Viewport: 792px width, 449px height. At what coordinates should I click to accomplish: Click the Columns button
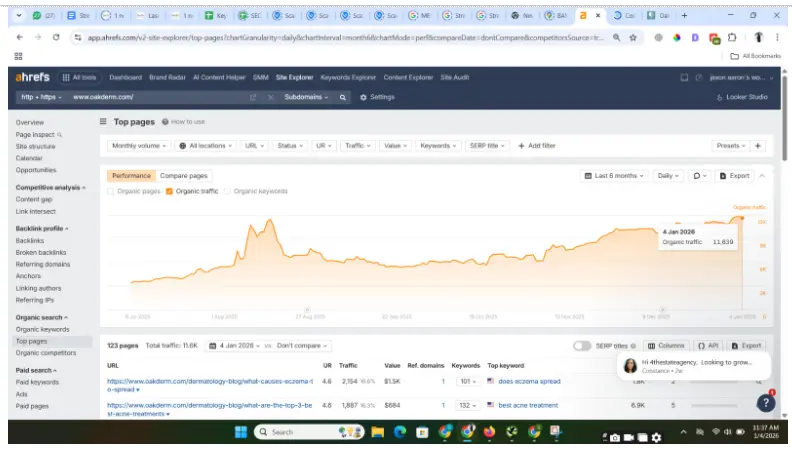pyautogui.click(x=666, y=345)
